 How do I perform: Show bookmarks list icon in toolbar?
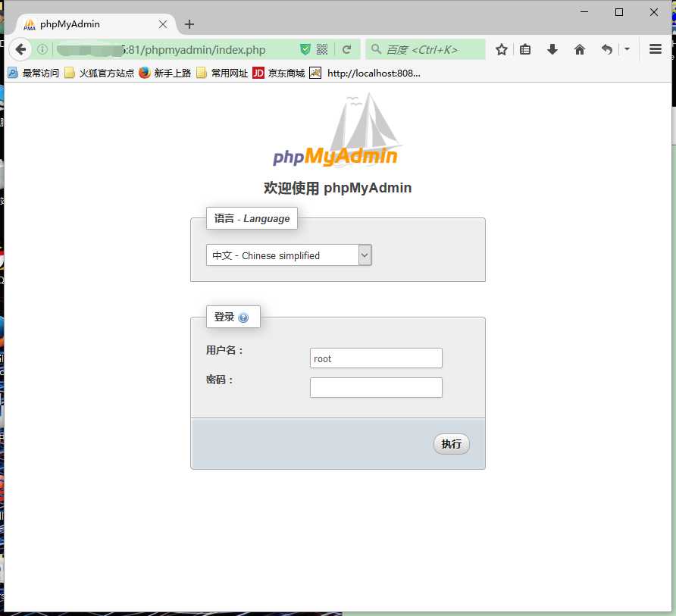[x=525, y=49]
